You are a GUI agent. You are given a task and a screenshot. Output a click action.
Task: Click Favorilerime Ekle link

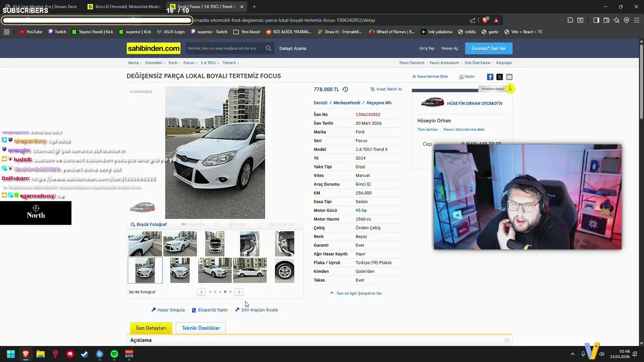pos(430,76)
